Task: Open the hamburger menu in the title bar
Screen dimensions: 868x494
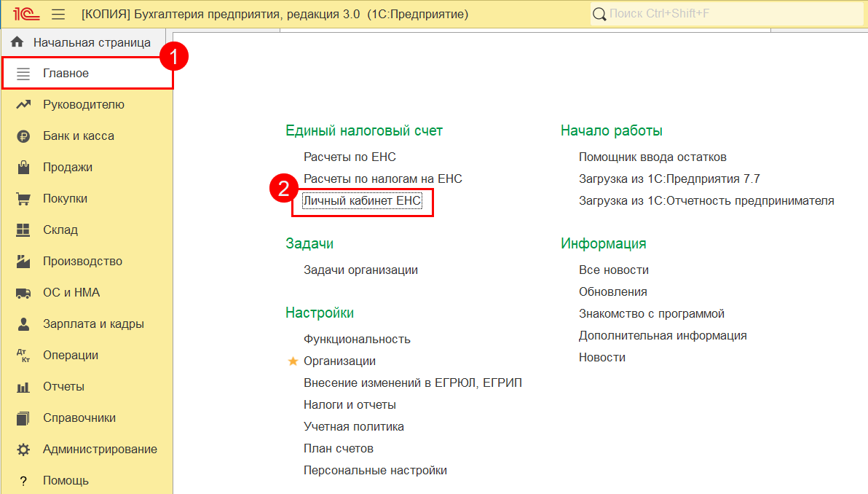Action: pyautogui.click(x=58, y=14)
